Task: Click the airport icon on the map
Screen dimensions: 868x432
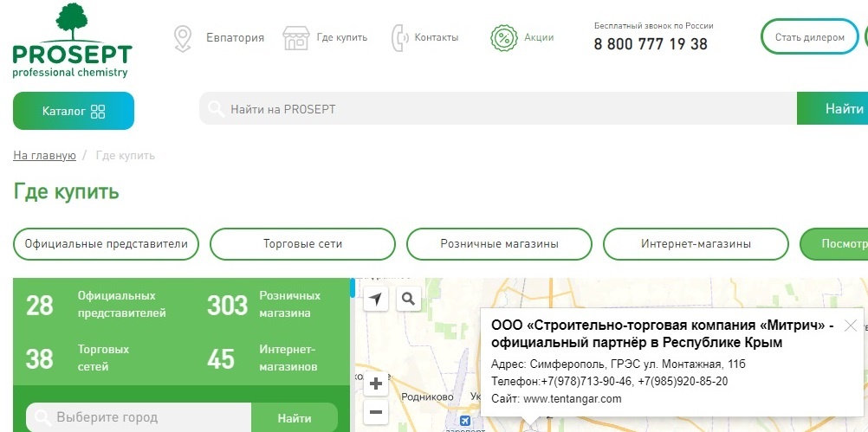Action: pos(464,421)
